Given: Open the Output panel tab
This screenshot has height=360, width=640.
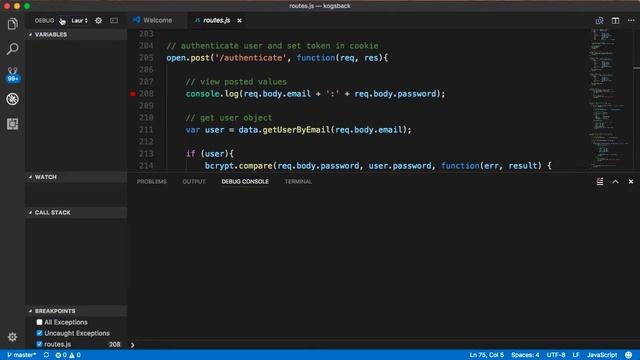Looking at the screenshot, I should pos(193,182).
